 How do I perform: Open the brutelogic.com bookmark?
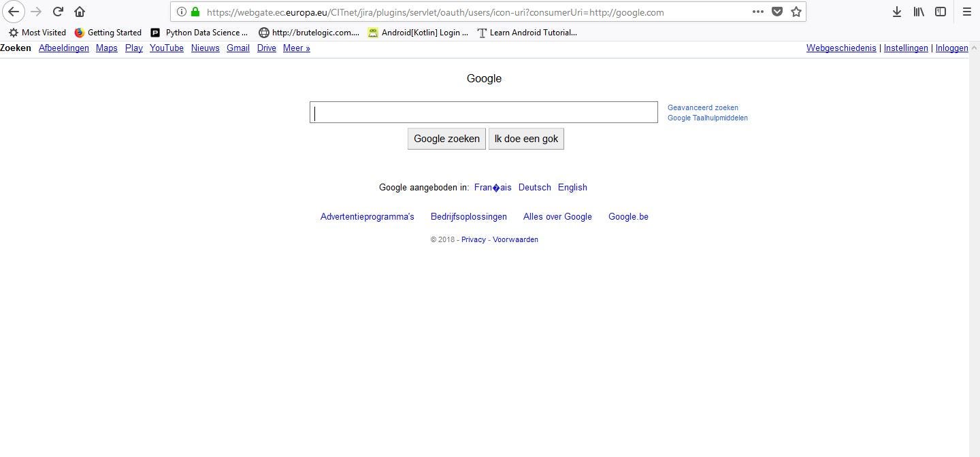click(309, 32)
